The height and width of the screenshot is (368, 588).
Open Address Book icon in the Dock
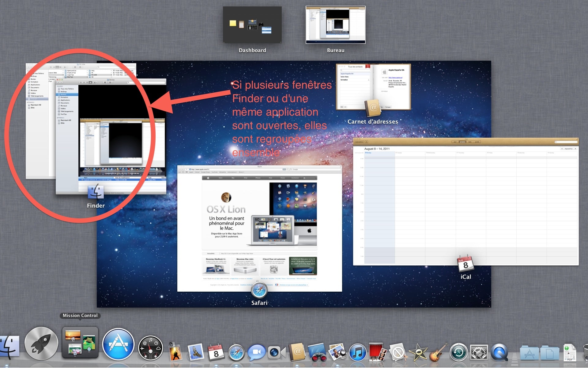click(x=297, y=352)
